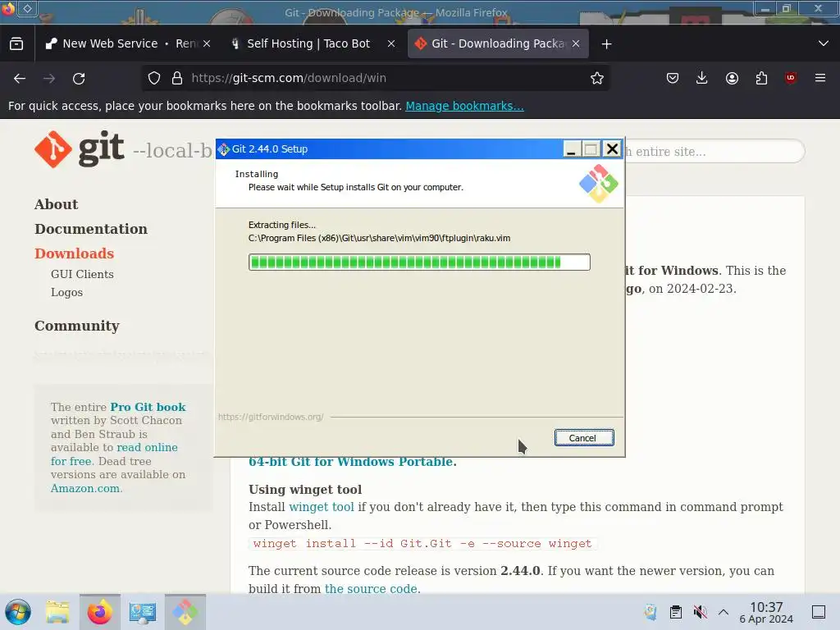Screen dimensions: 840x630
Task: Click the Firefox View icon in tab bar
Action: tap(16, 44)
